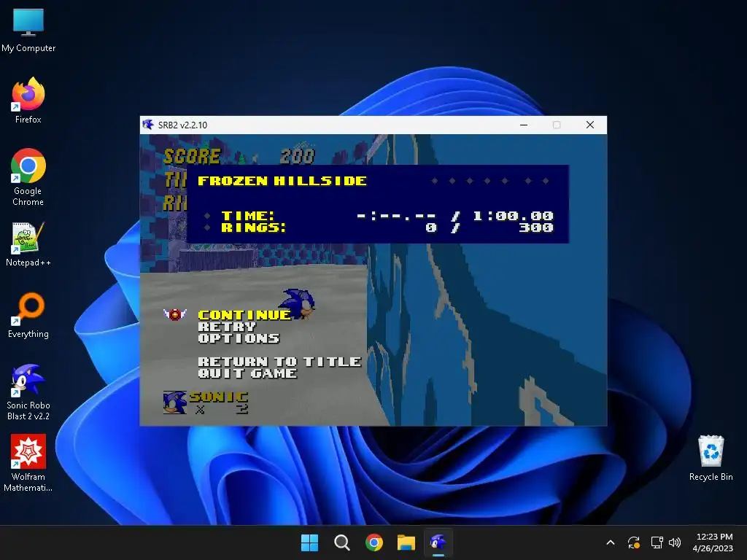
Task: Choose Retry in the pause menu
Action: click(227, 327)
